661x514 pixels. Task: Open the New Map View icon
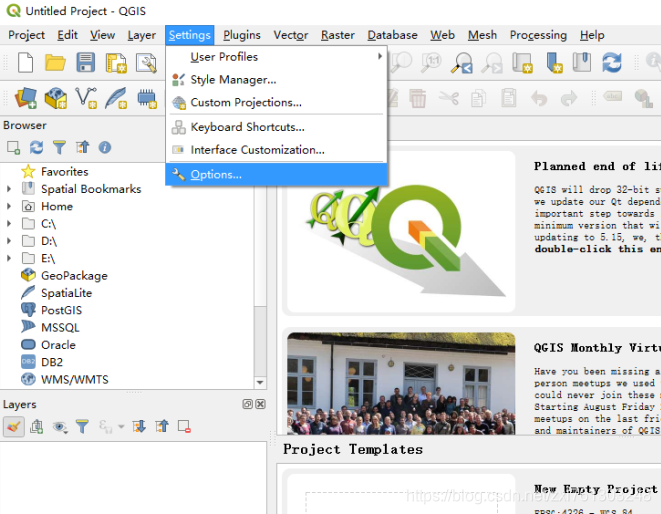tap(522, 63)
